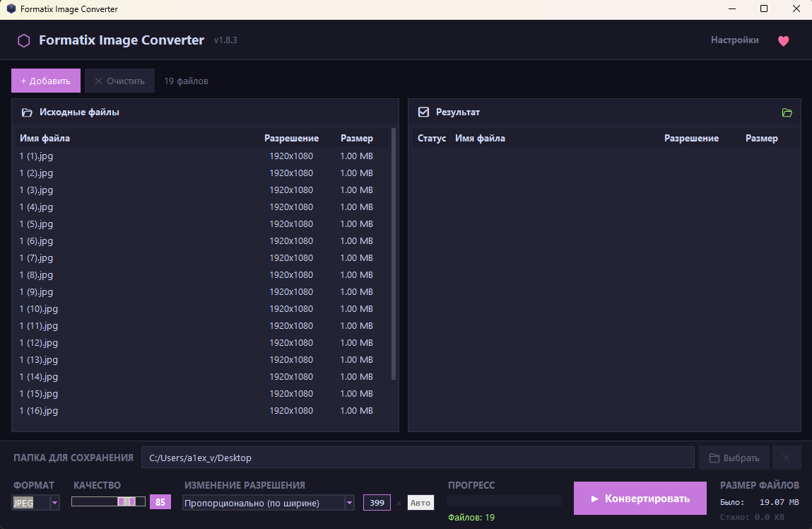Click the 19 файлов counter text
Screen dimensions: 812x529
186,81
